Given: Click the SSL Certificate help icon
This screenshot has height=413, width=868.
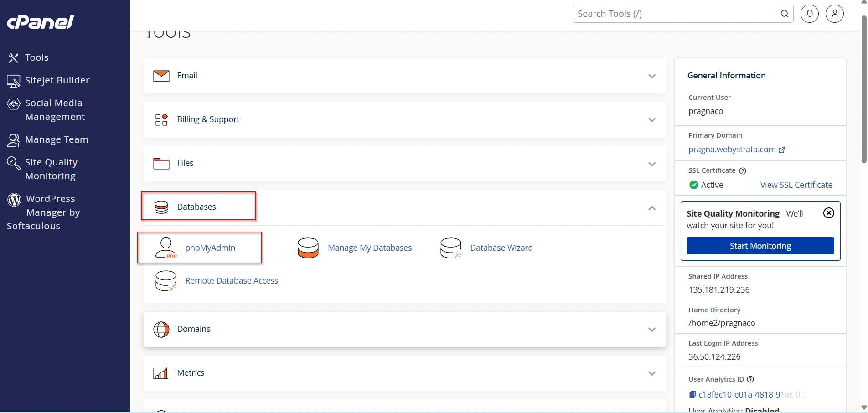Looking at the screenshot, I should 743,171.
